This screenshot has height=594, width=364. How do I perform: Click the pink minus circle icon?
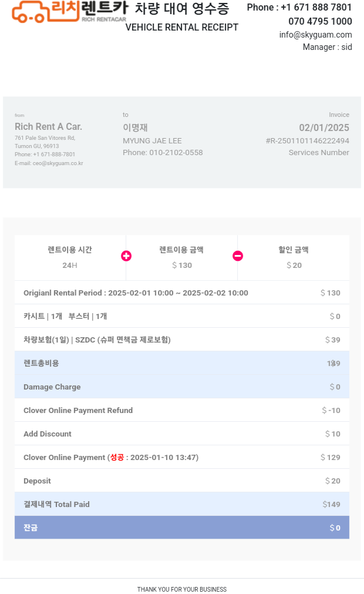click(x=238, y=256)
